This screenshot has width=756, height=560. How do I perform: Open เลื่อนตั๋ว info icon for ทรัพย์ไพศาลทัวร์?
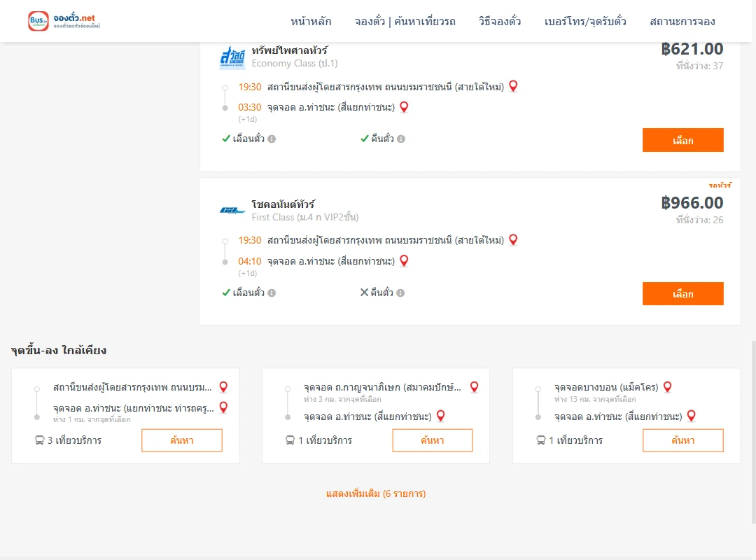272,139
